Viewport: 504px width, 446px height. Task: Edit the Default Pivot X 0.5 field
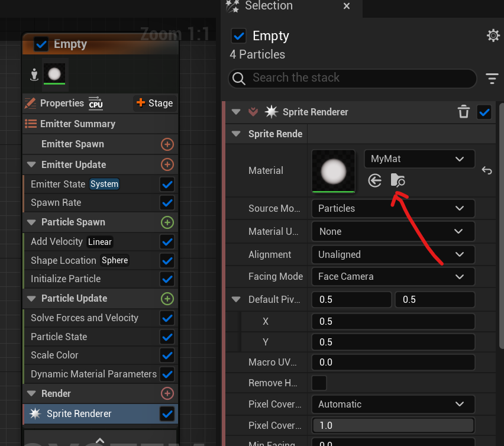point(393,322)
